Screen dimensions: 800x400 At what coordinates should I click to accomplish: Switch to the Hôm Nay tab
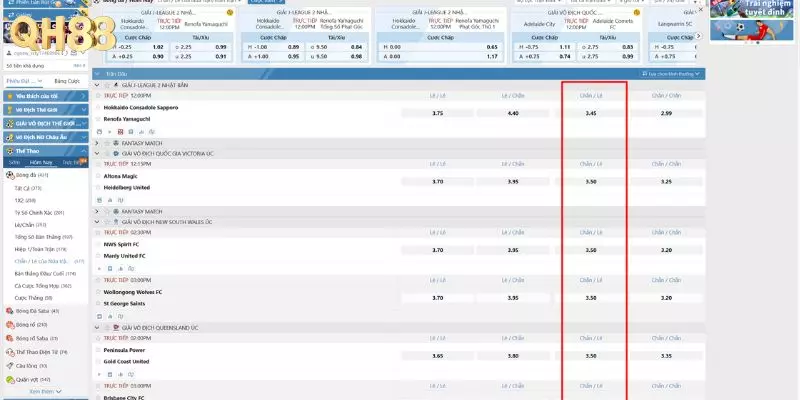pyautogui.click(x=41, y=161)
